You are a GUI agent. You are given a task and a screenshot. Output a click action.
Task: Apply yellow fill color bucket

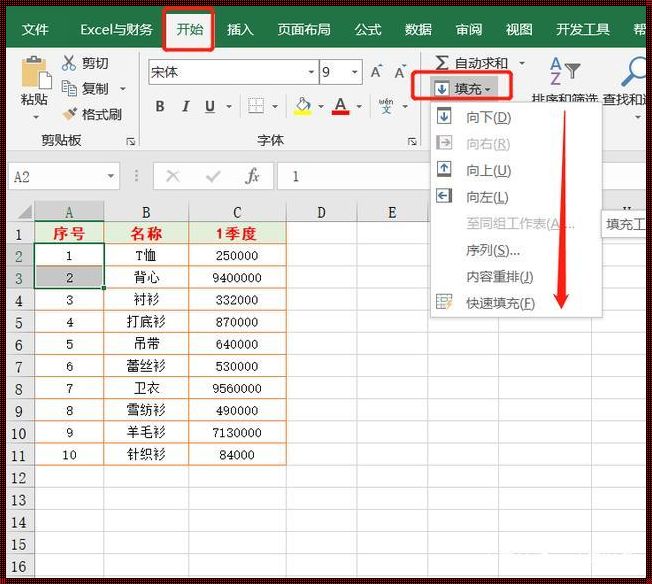pos(304,106)
